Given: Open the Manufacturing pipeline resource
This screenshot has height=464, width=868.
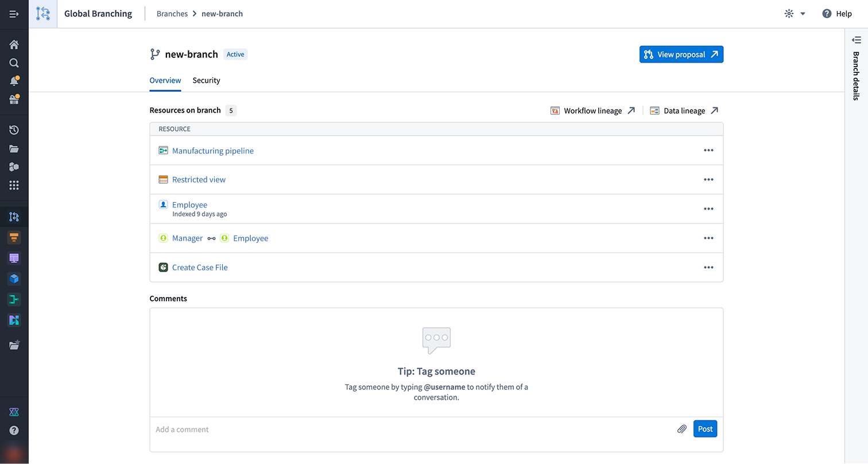Looking at the screenshot, I should pos(213,150).
